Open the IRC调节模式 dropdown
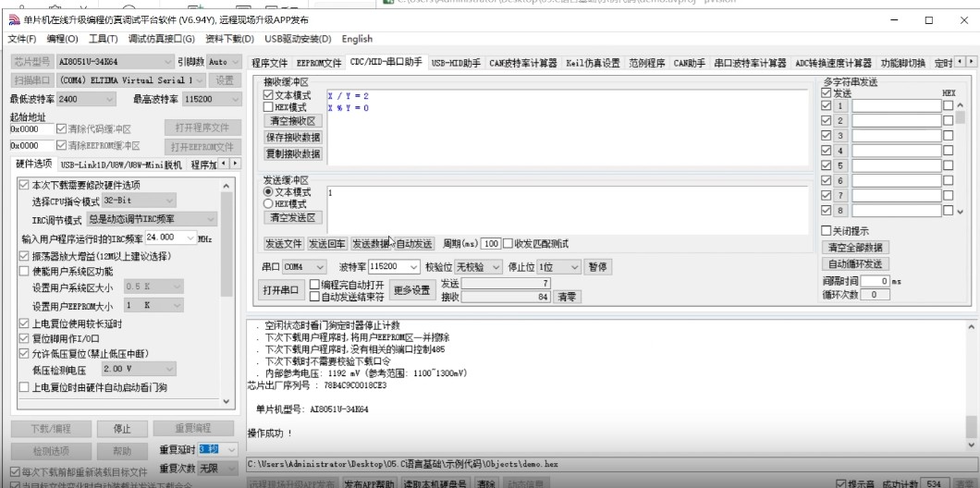The width and height of the screenshot is (980, 488). click(152, 219)
